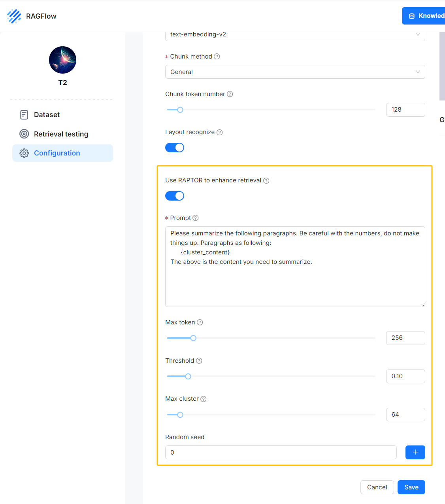Select Configuration in the sidebar
445x504 pixels.
click(57, 153)
